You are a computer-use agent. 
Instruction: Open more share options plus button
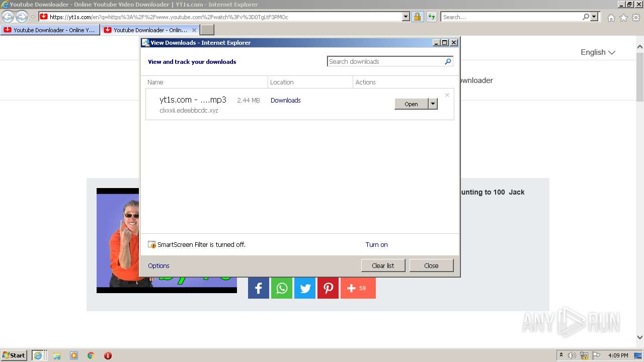[x=358, y=288]
